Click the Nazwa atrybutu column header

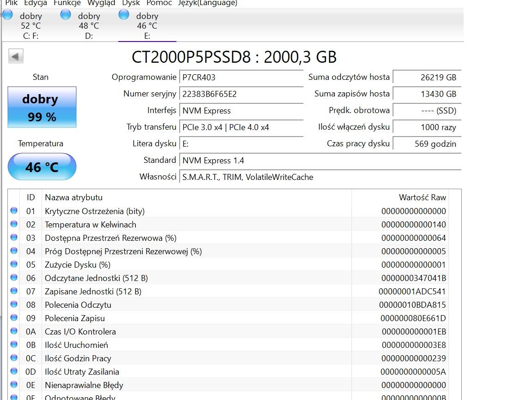(x=196, y=197)
